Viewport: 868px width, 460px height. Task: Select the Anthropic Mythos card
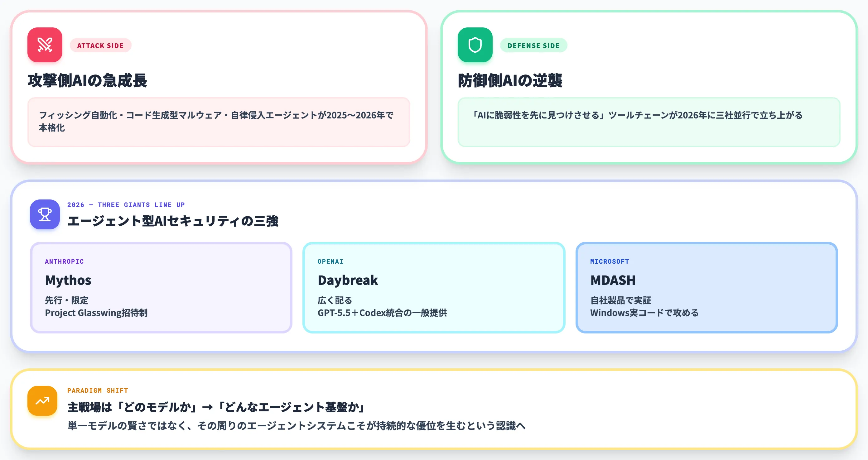[x=161, y=288]
